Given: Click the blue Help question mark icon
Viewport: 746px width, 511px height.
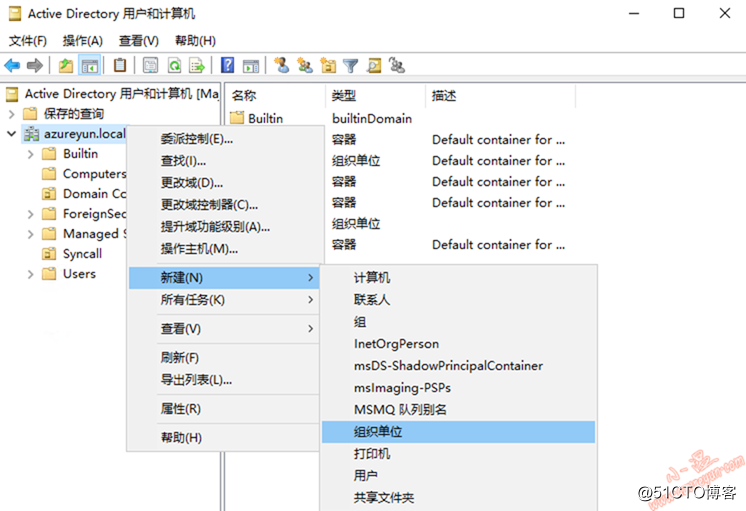Looking at the screenshot, I should coord(227,65).
